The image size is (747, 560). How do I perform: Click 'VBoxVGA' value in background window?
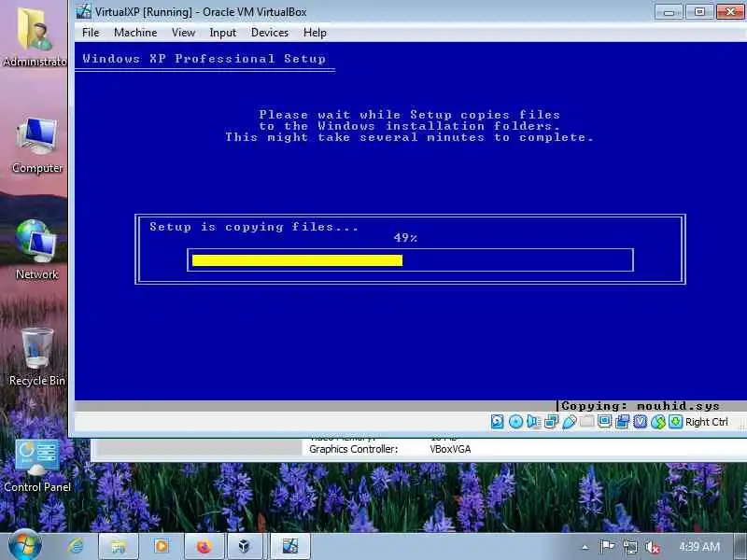point(450,449)
